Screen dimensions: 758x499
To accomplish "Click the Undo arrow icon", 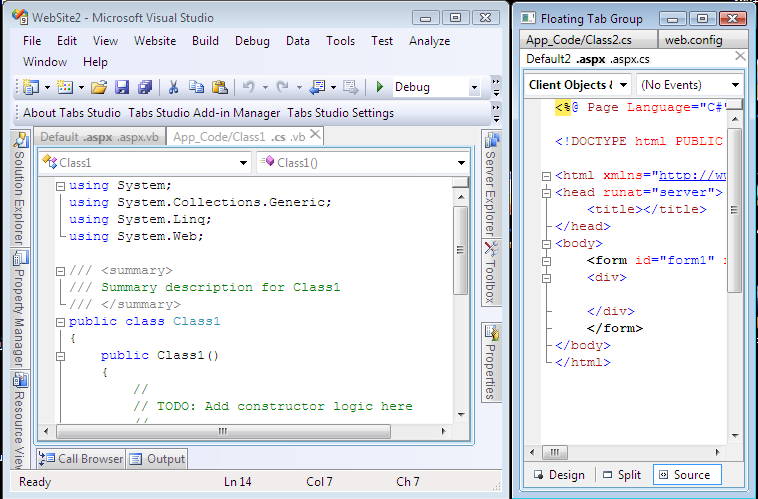I will click(x=248, y=87).
